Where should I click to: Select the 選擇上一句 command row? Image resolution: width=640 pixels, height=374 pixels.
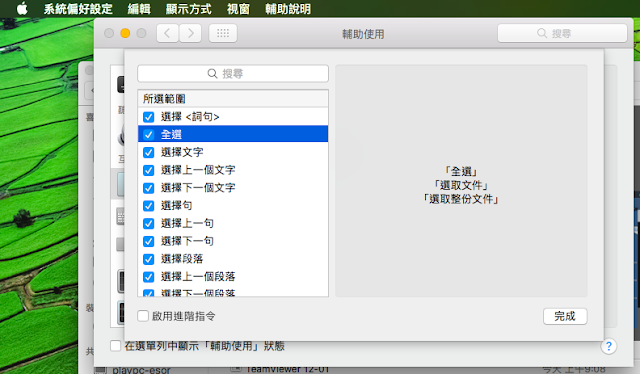[x=233, y=223]
